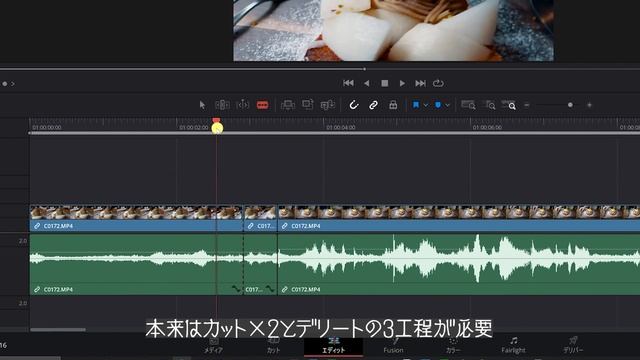Click the Full Extent Zoom icon
Viewport: 640px width, 360px height.
468,105
